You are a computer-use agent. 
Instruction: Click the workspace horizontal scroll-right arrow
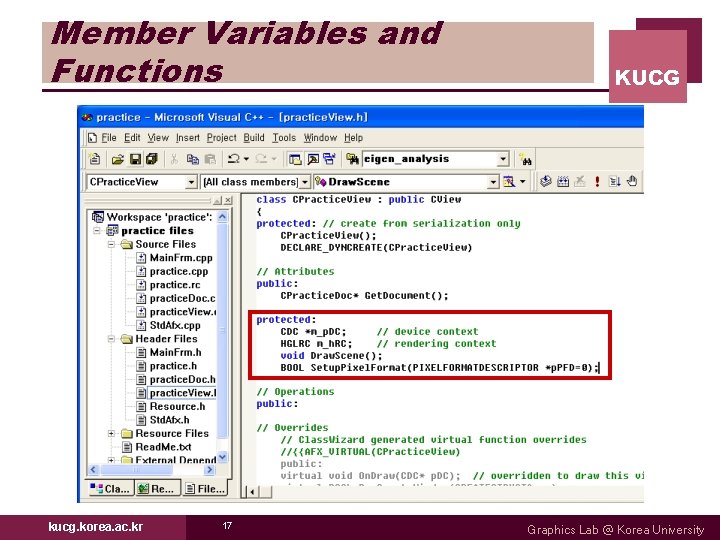point(210,470)
